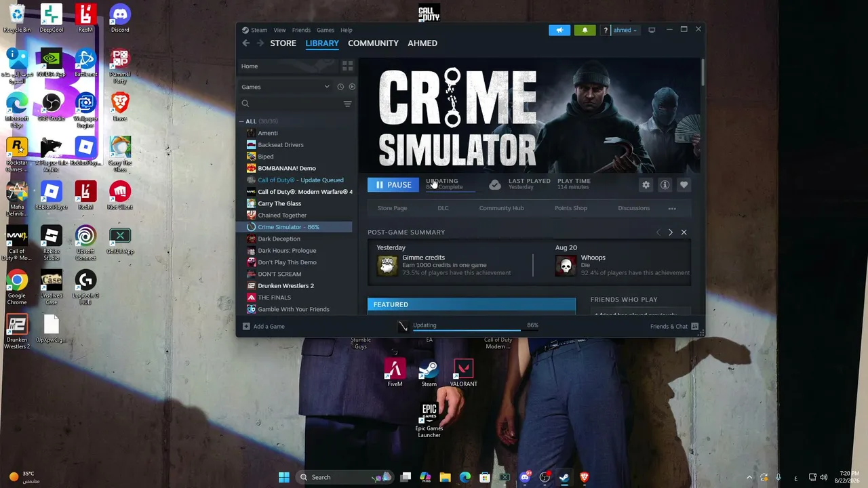Switch library to grid collections view

coord(347,66)
